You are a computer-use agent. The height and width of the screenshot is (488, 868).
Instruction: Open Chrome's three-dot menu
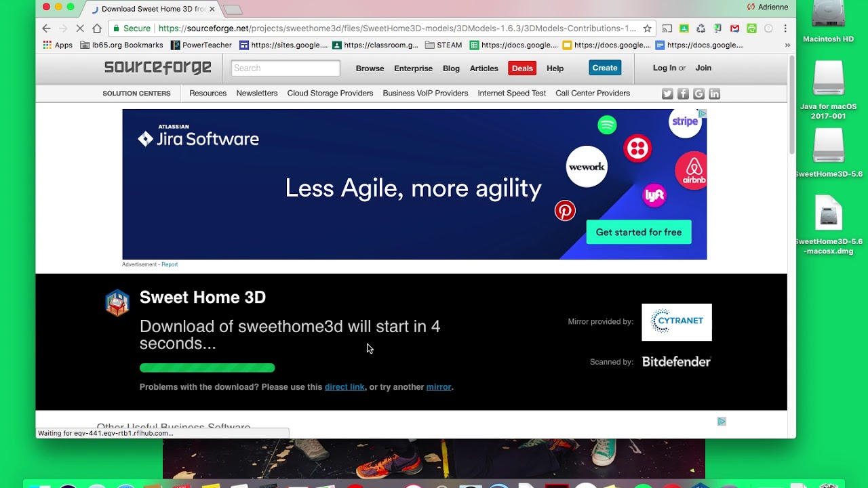pyautogui.click(x=785, y=28)
